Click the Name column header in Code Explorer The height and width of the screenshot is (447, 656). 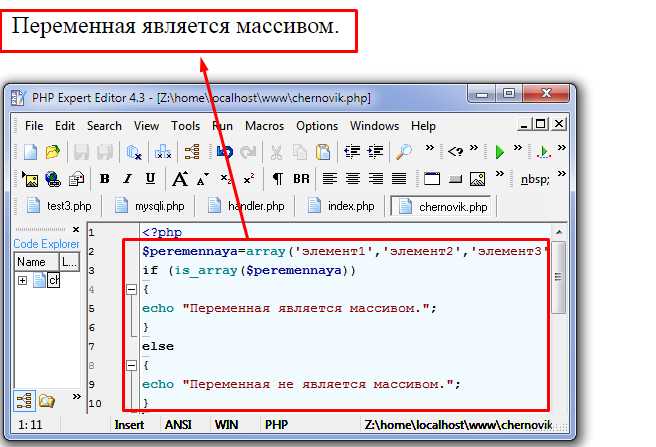pos(36,262)
